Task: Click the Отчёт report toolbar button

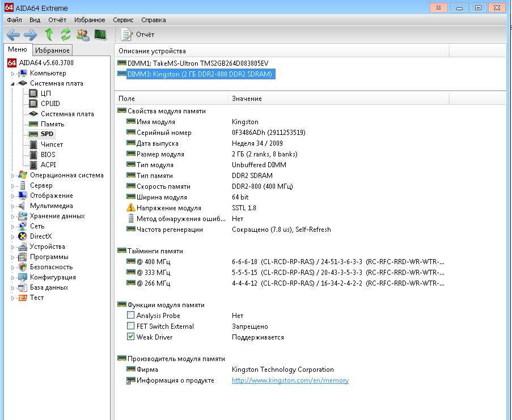Action: [x=137, y=34]
